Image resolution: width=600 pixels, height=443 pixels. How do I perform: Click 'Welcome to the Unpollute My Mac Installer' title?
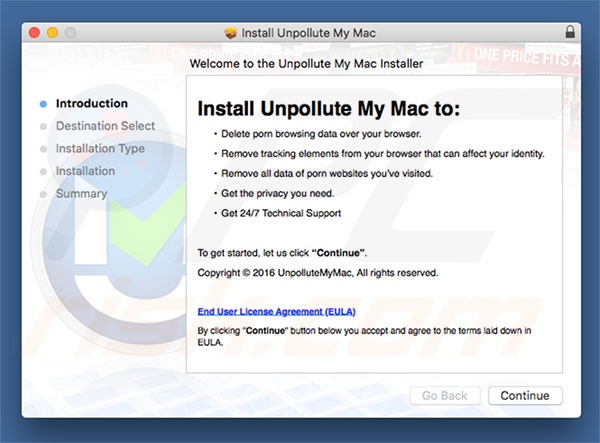307,64
